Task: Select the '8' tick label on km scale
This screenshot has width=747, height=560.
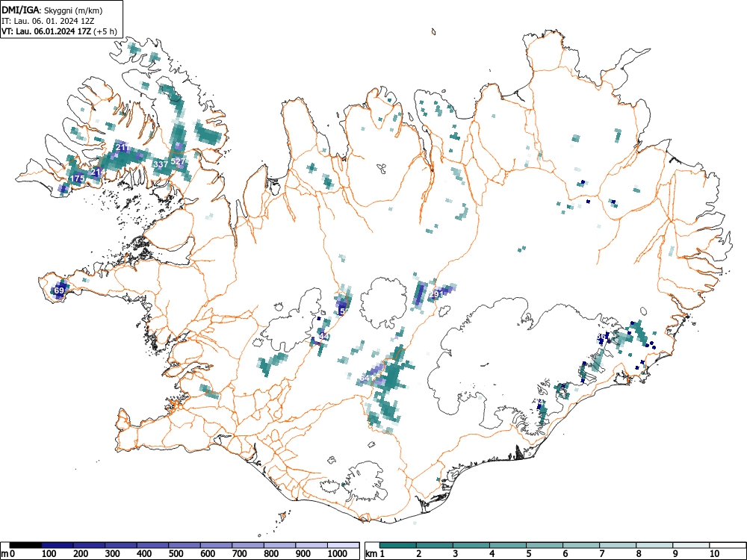Action: tap(639, 554)
